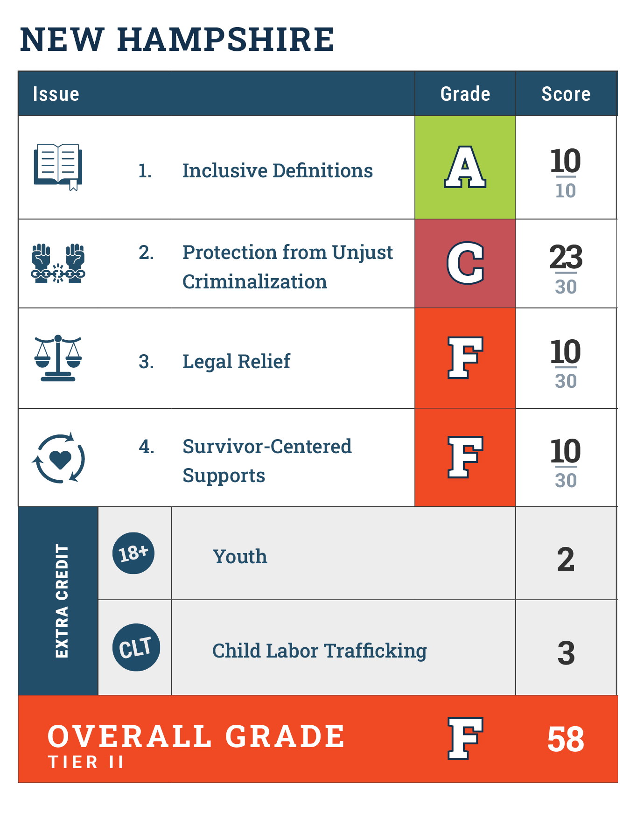The image size is (630, 840).
Task: Click the Issue column header
Action: pos(56,94)
